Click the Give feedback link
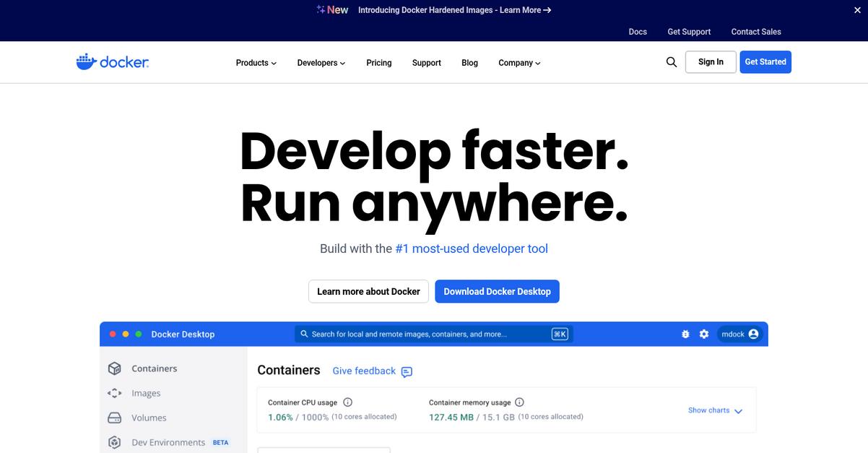This screenshot has width=868, height=453. pos(364,371)
